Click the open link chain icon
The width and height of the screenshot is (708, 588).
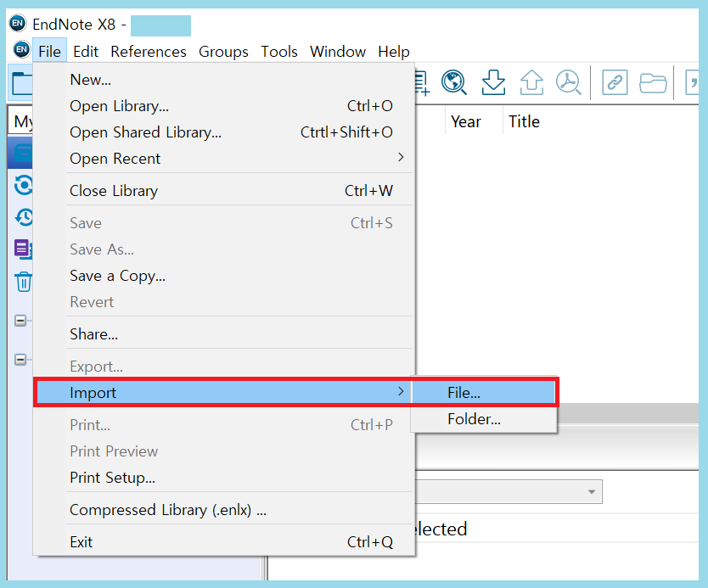coord(615,82)
